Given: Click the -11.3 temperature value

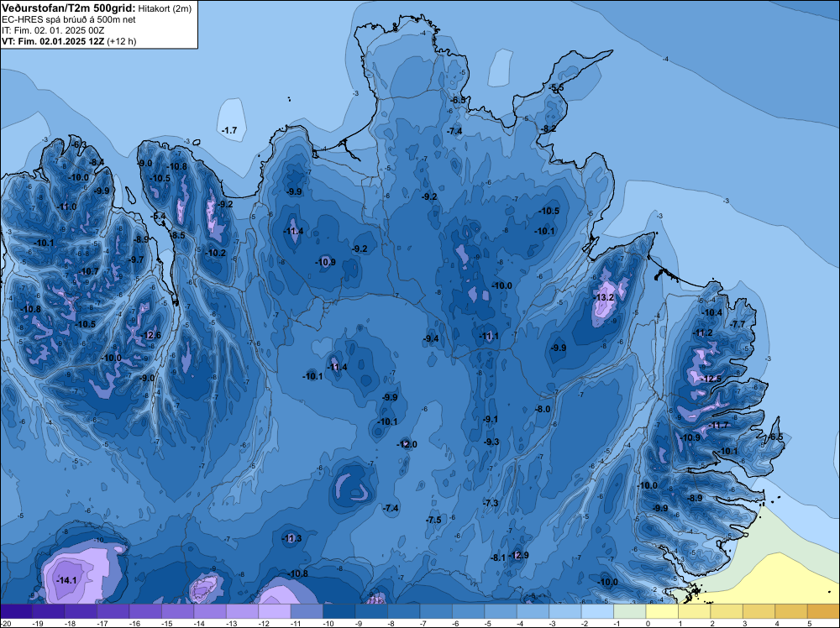Looking at the screenshot, I should [x=292, y=539].
